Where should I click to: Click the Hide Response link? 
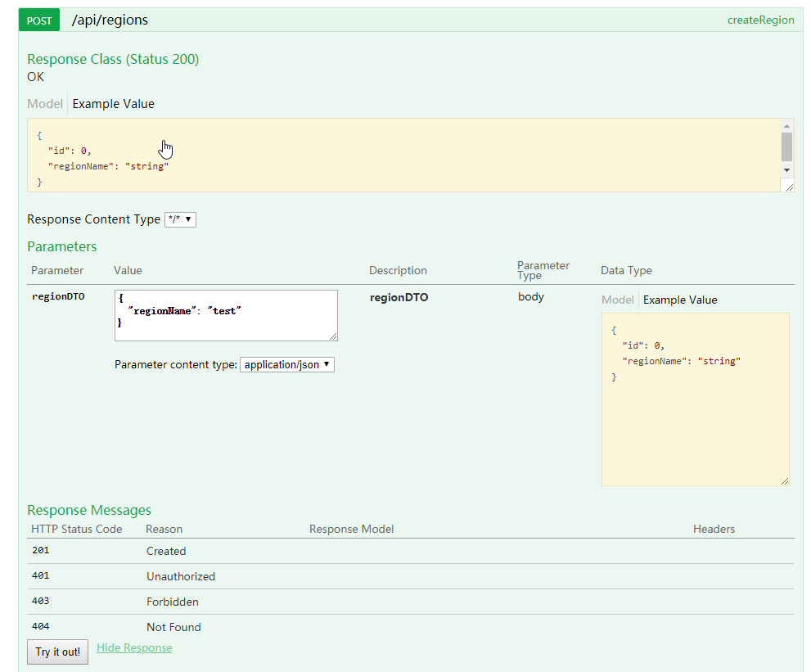tap(134, 648)
